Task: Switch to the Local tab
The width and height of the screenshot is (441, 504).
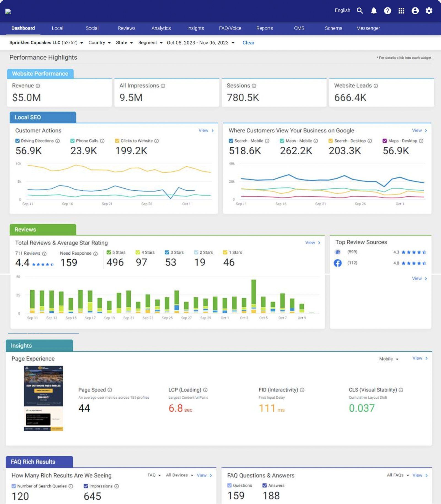Action: pos(58,28)
